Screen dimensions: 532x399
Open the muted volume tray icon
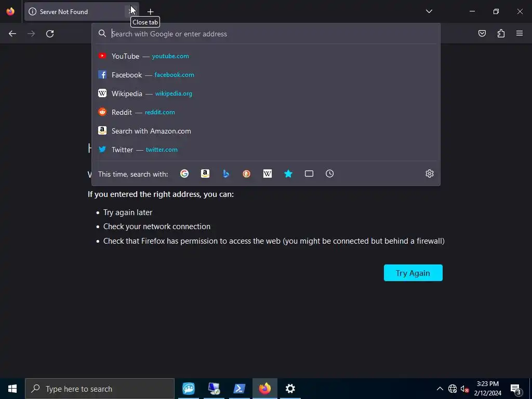click(x=464, y=389)
